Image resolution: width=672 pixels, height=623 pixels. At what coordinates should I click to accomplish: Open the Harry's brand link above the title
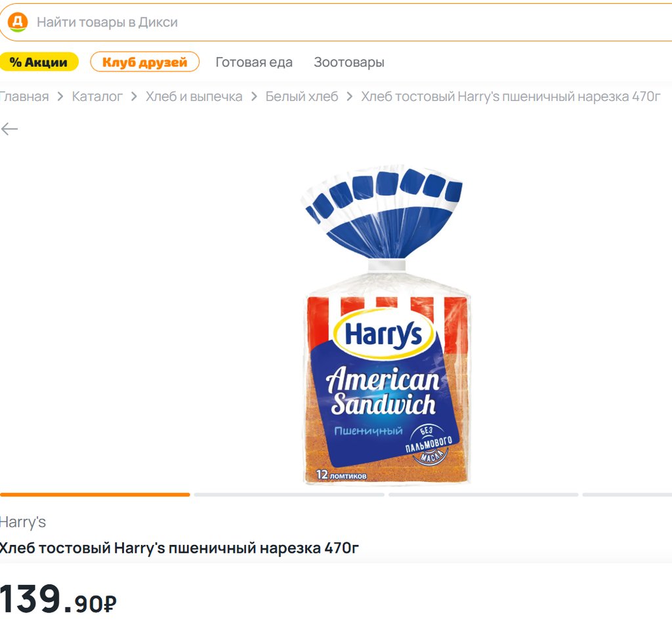coord(22,522)
